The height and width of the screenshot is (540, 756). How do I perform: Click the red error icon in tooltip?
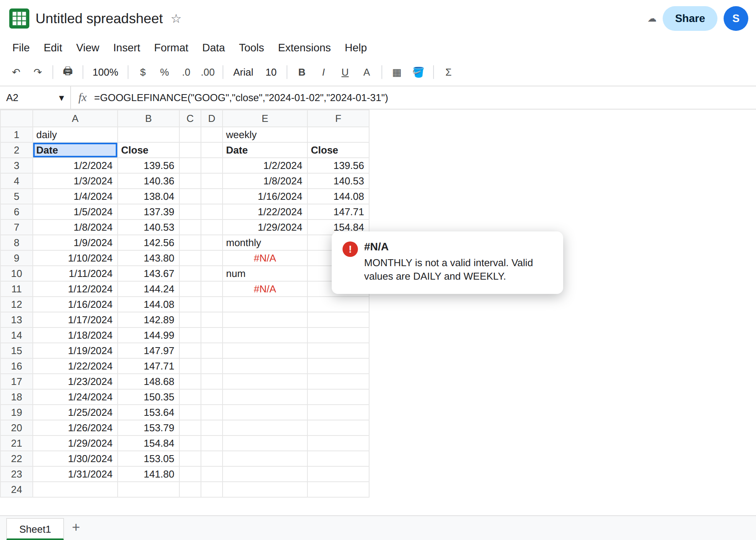click(x=350, y=249)
